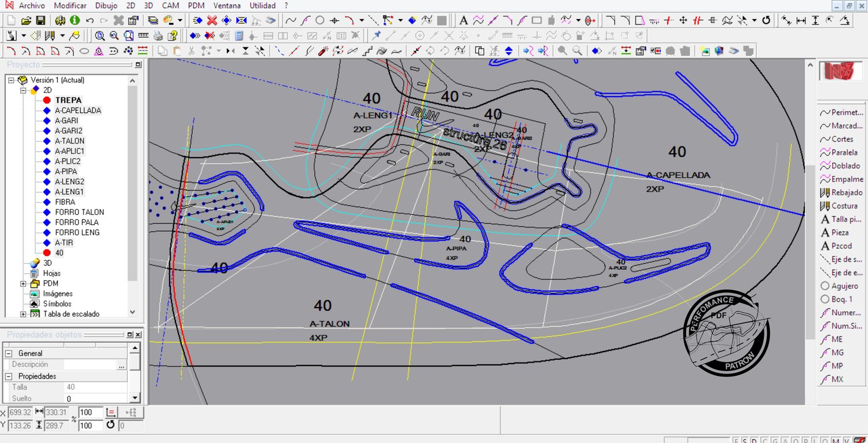
Task: Click the Suelto value field
Action: 95,398
